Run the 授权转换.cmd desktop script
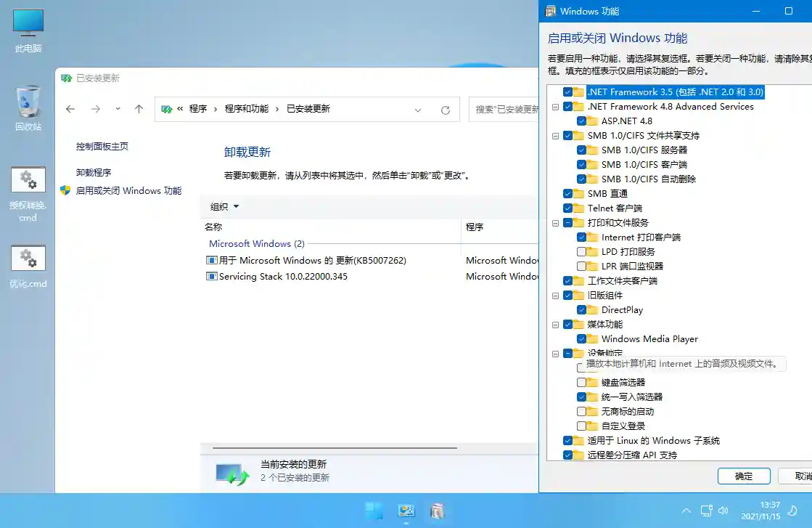Image resolution: width=812 pixels, height=528 pixels. pyautogui.click(x=27, y=182)
